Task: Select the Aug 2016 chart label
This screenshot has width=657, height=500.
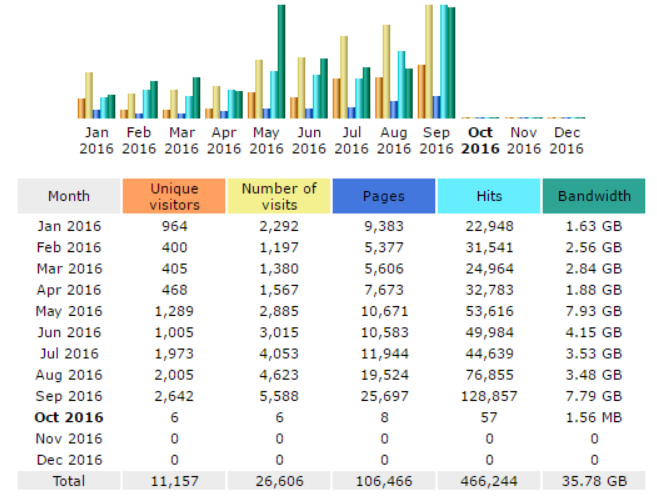Action: coord(394,140)
